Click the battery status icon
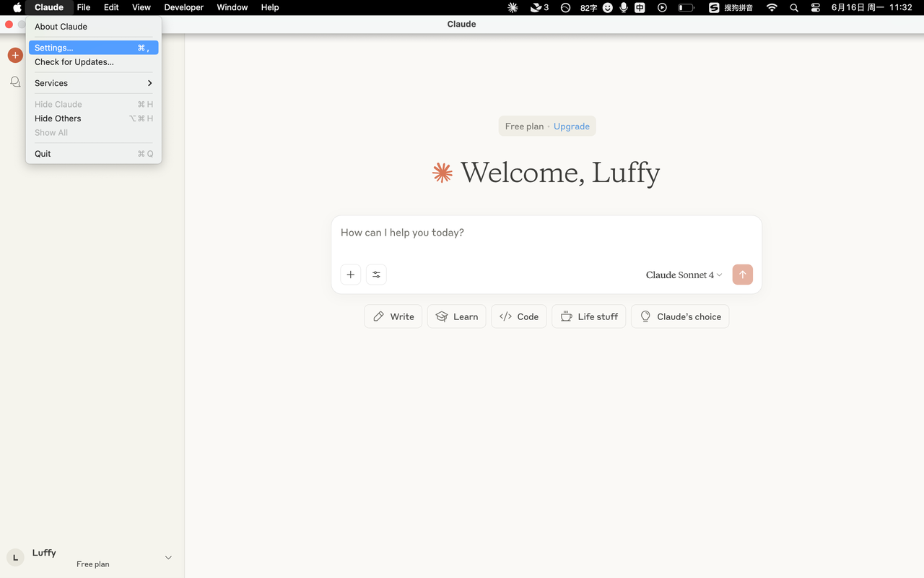 coord(686,7)
